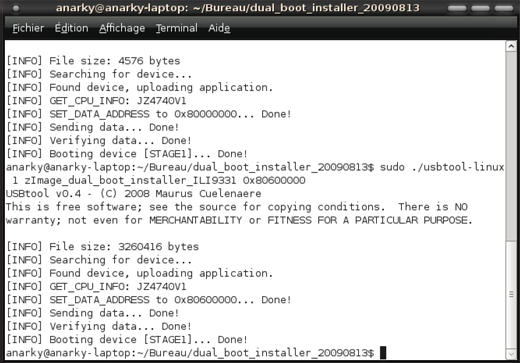520x363 pixels.
Task: Open the Fichier menu
Action: click(28, 28)
